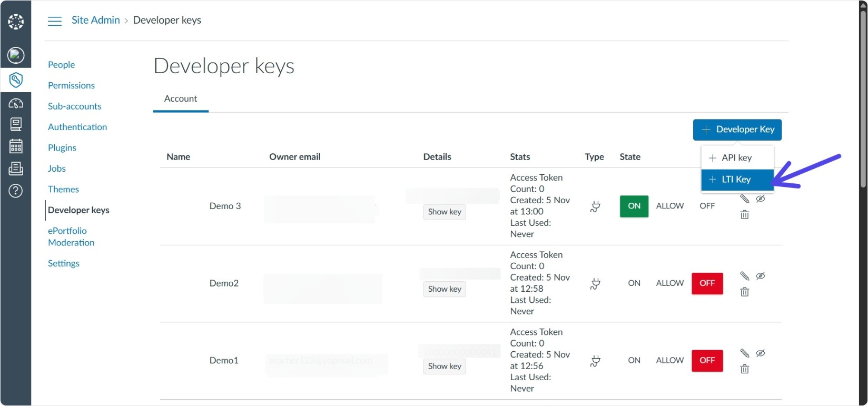Click the Demo2 name cell
Screen dimensions: 868x406
tap(224, 283)
